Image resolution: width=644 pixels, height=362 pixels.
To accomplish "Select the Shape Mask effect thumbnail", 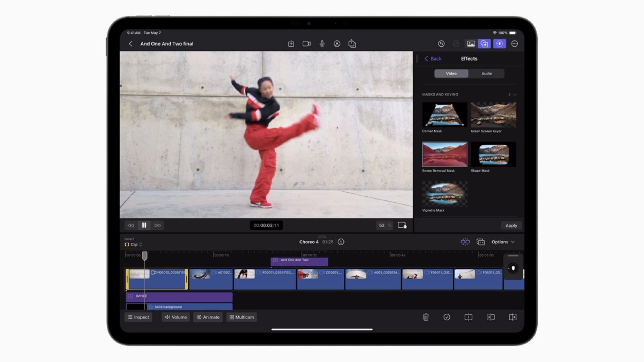I will [493, 154].
